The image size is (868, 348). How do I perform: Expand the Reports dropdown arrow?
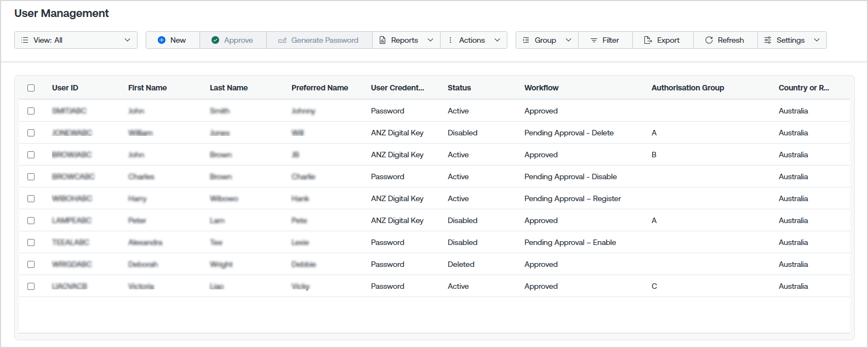tap(430, 40)
